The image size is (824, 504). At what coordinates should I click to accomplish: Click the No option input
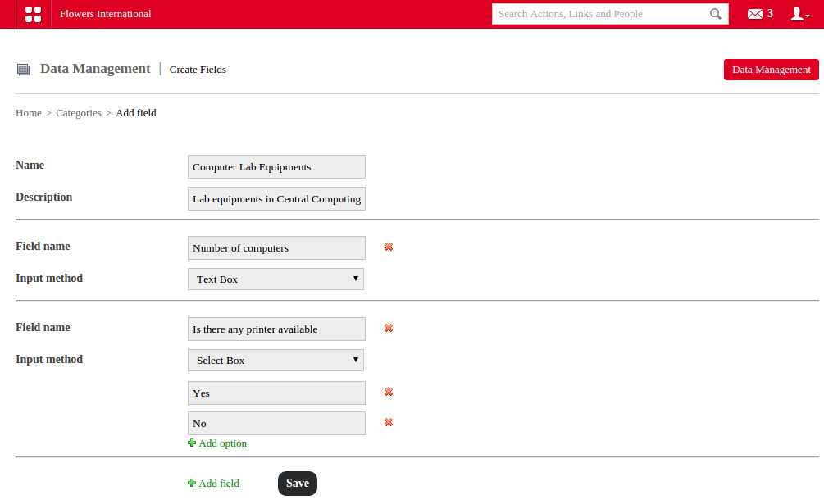pos(276,423)
